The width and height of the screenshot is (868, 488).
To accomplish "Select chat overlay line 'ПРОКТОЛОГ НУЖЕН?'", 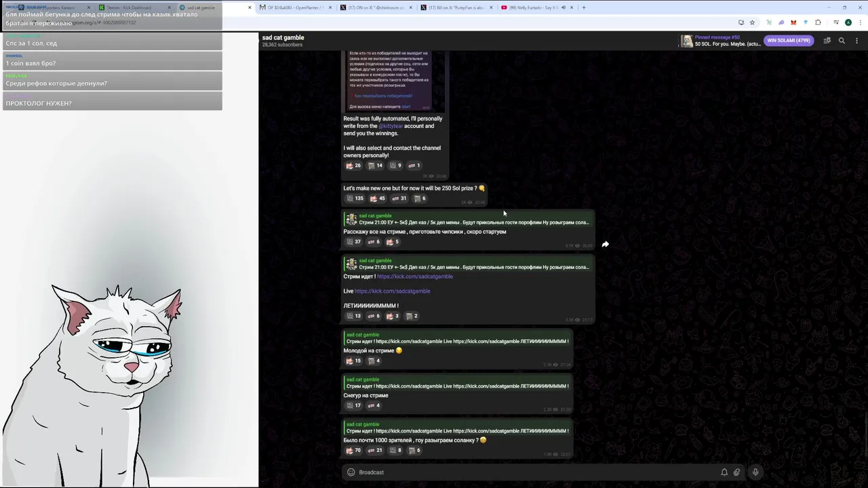I will [39, 103].
